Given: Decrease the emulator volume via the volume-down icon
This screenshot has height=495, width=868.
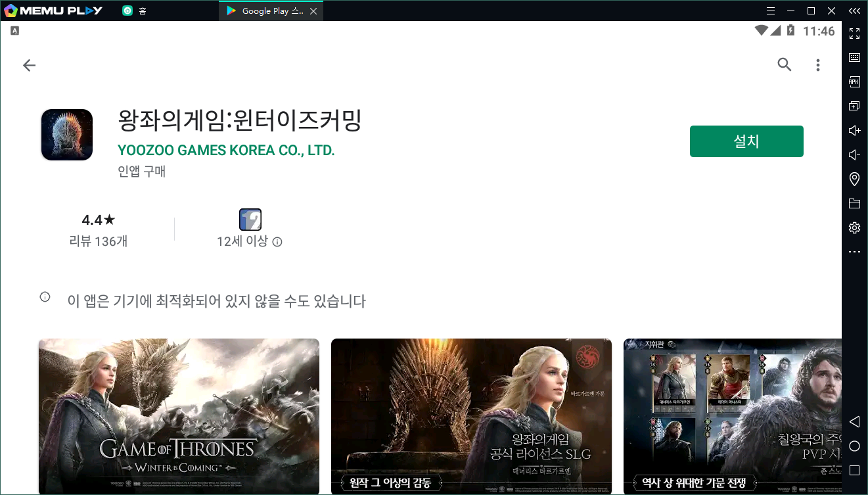Looking at the screenshot, I should point(854,154).
